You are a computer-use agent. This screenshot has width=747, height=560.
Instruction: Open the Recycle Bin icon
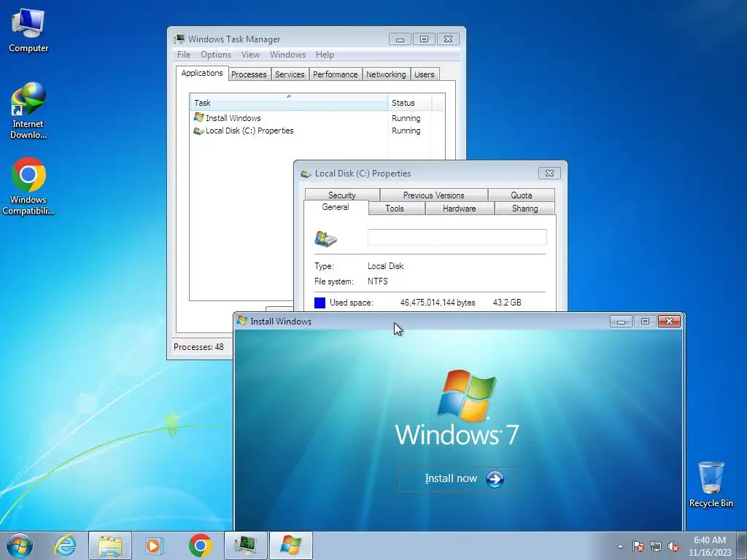tap(711, 484)
